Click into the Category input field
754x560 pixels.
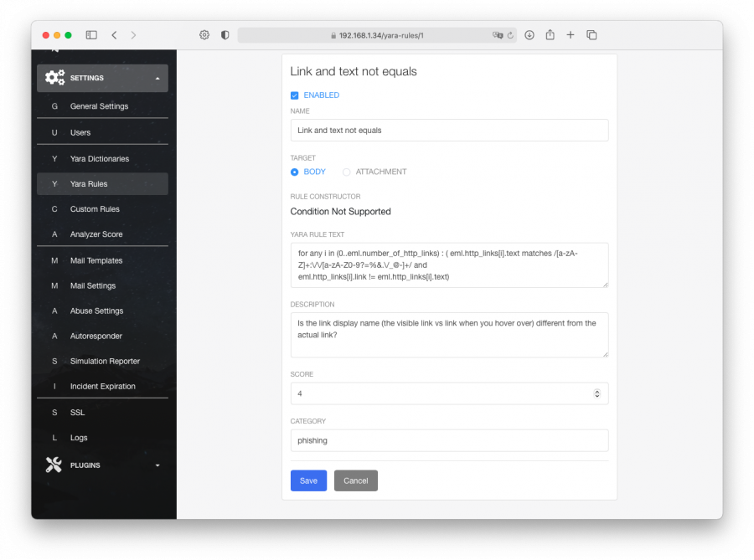(449, 440)
